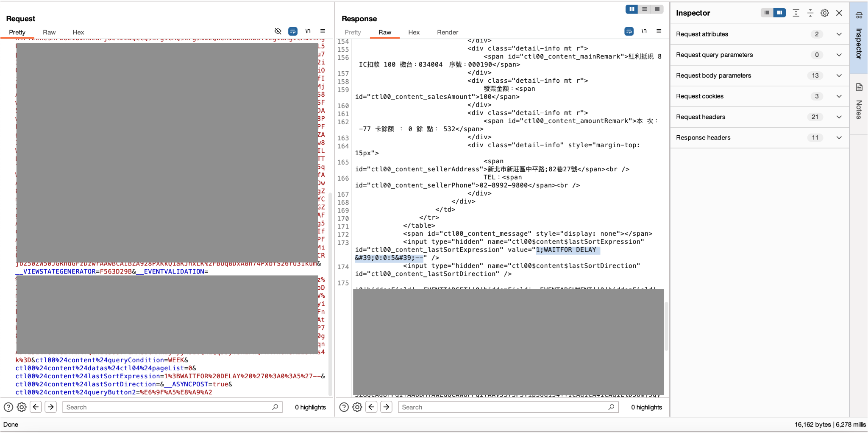868x433 pixels.
Task: Click Request search magnifier icon
Action: coord(275,407)
